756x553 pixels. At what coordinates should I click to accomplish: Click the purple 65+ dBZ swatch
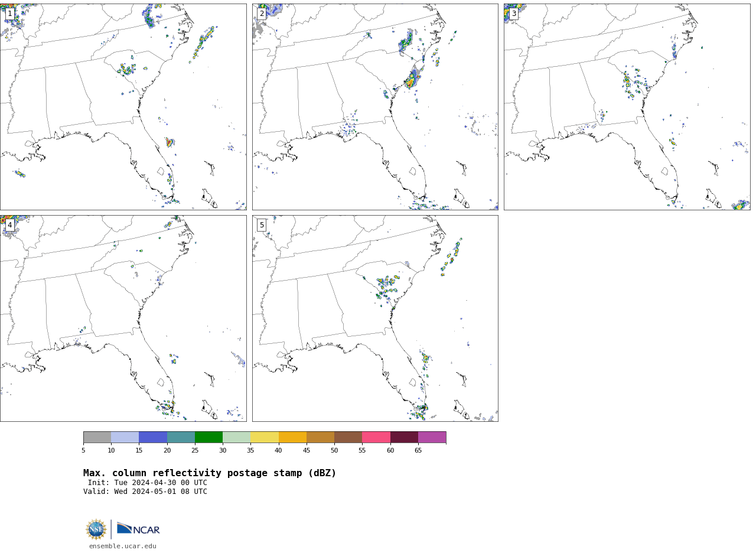432,437
